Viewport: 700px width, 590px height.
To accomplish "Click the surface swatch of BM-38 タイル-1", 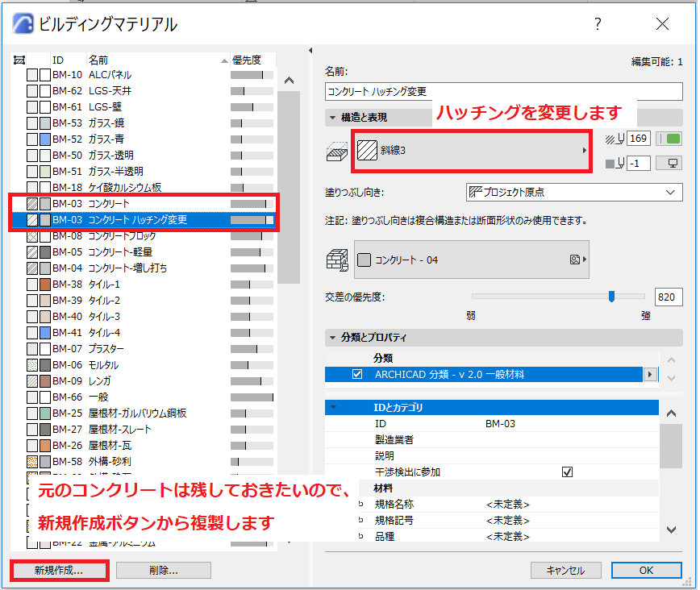I will 45,285.
